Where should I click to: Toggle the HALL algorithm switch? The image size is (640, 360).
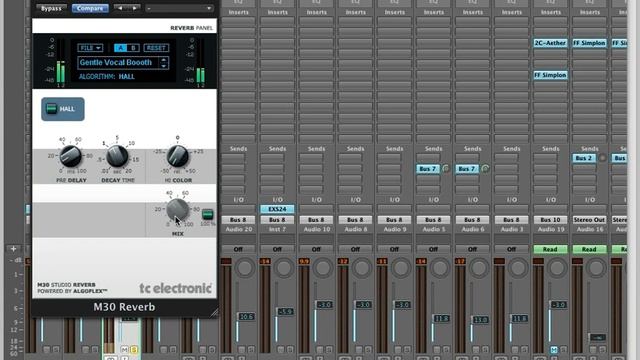tap(51, 109)
